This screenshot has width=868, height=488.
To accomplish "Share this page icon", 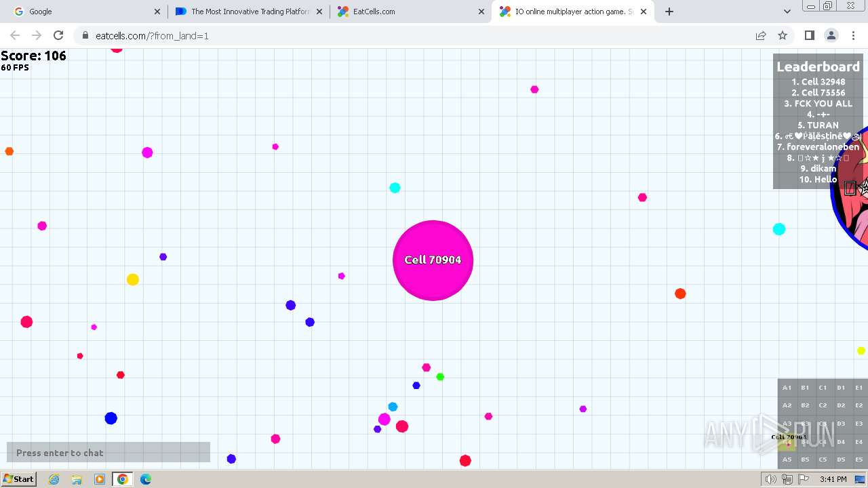I will [x=761, y=35].
